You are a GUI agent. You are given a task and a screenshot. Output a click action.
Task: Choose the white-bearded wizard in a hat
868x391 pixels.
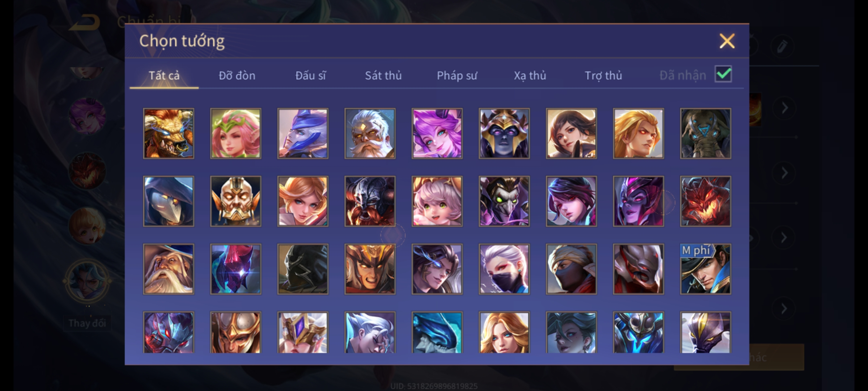pyautogui.click(x=169, y=269)
